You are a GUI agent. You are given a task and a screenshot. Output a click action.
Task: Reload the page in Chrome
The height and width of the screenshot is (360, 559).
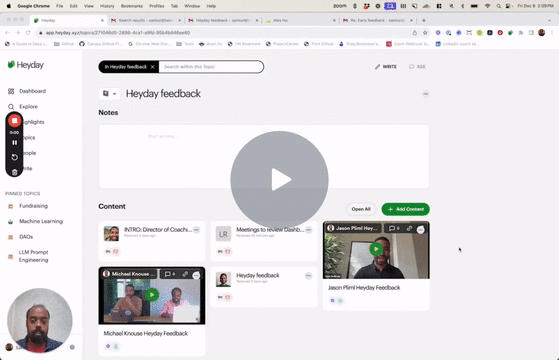pos(28,33)
